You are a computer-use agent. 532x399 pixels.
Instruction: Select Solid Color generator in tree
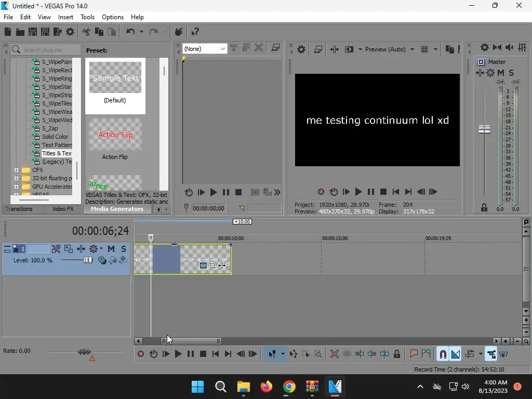coord(55,137)
